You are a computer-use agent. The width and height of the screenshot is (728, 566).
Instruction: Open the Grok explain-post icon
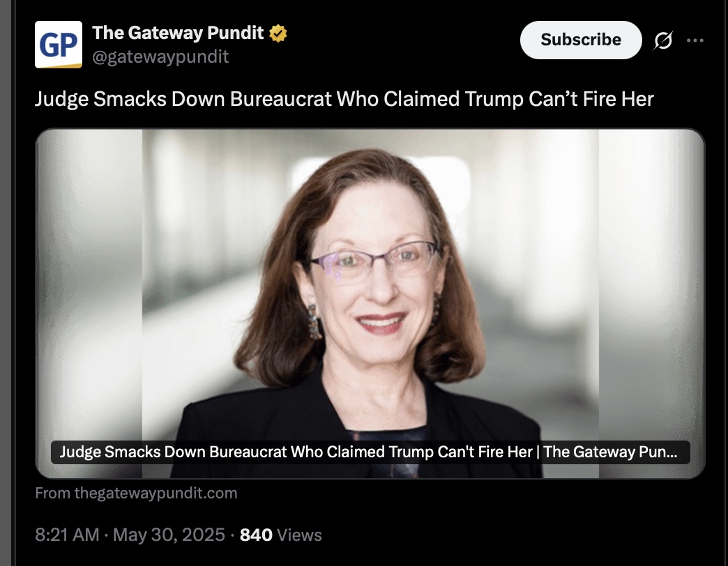(663, 40)
